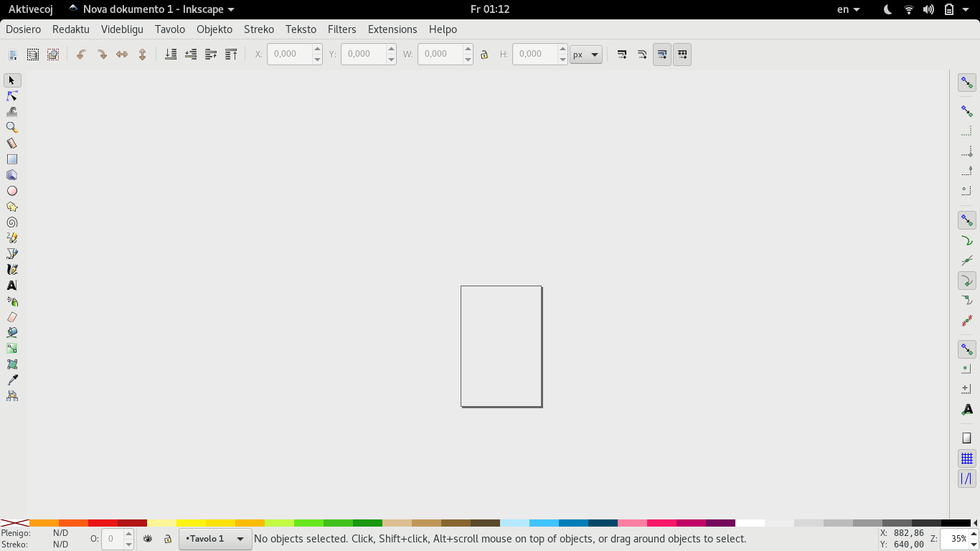Select the Mesh gradient tool
This screenshot has width=980, height=551.
[12, 364]
